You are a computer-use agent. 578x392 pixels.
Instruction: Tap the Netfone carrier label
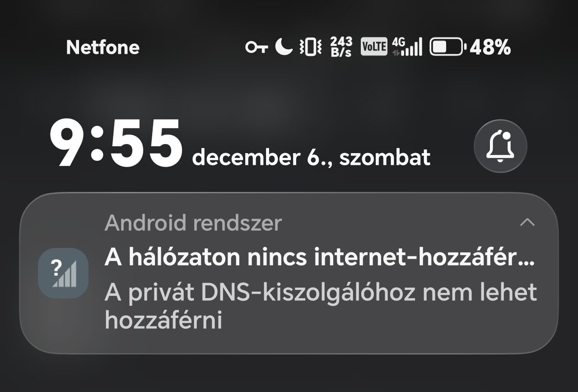click(103, 47)
